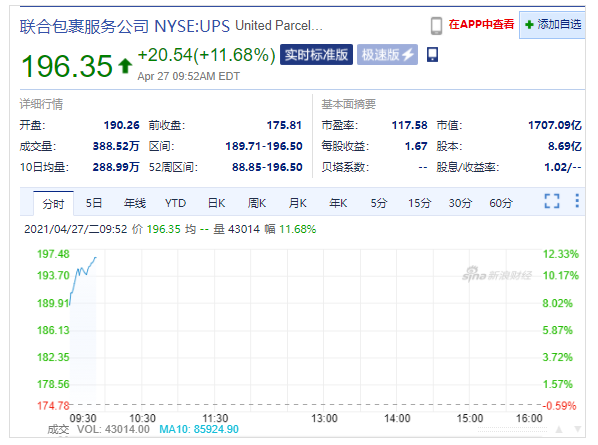Click the phone icon beside 在APP中查看
This screenshot has width=598, height=445.
pyautogui.click(x=436, y=26)
